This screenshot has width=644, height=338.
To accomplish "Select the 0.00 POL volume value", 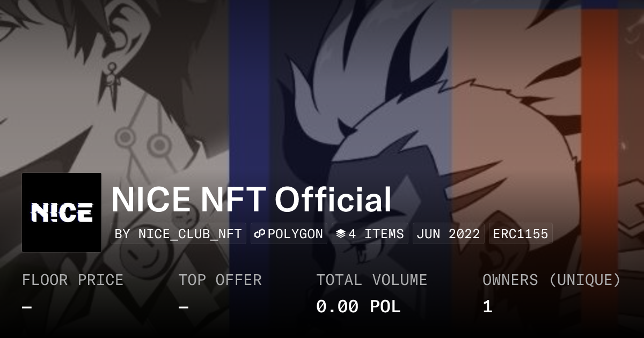I will coord(358,307).
